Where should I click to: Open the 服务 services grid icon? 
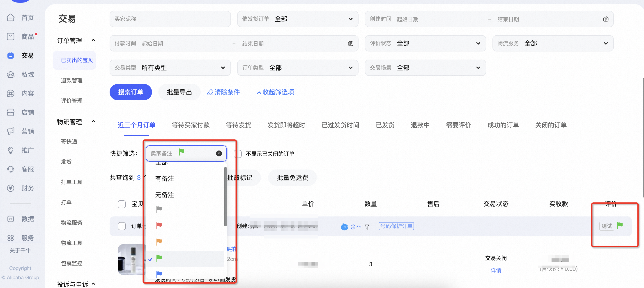point(11,238)
